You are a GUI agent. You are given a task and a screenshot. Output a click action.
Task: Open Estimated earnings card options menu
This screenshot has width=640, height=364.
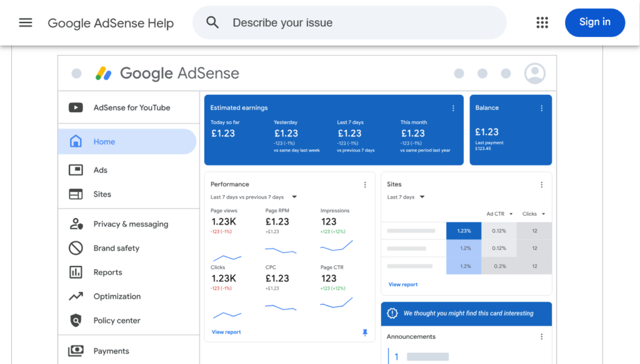pyautogui.click(x=453, y=108)
